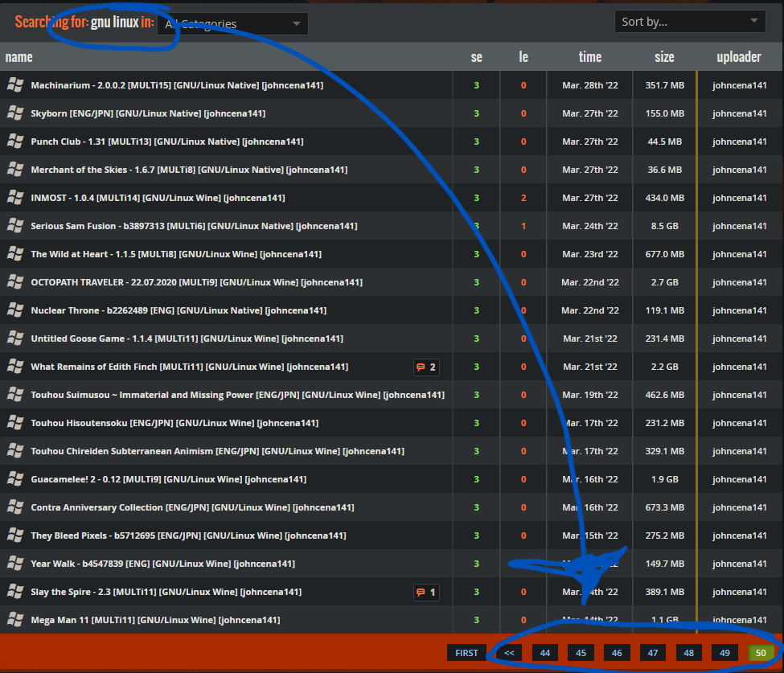
Task: Go to results page 48
Action: [689, 653]
